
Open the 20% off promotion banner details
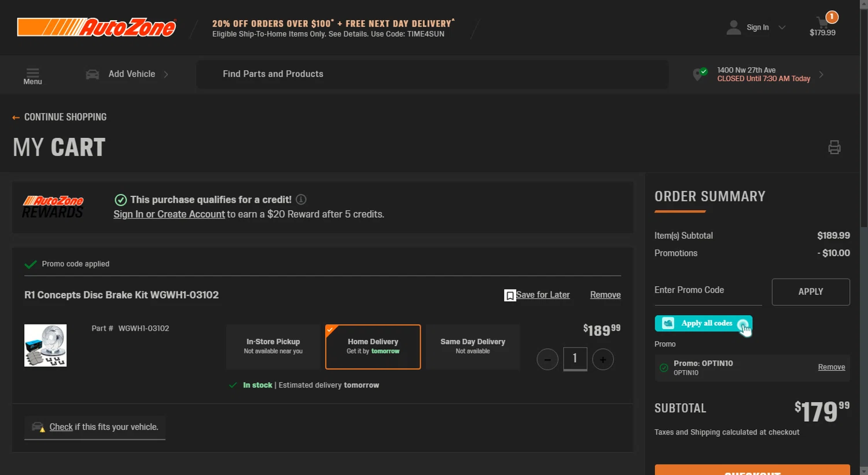[333, 28]
